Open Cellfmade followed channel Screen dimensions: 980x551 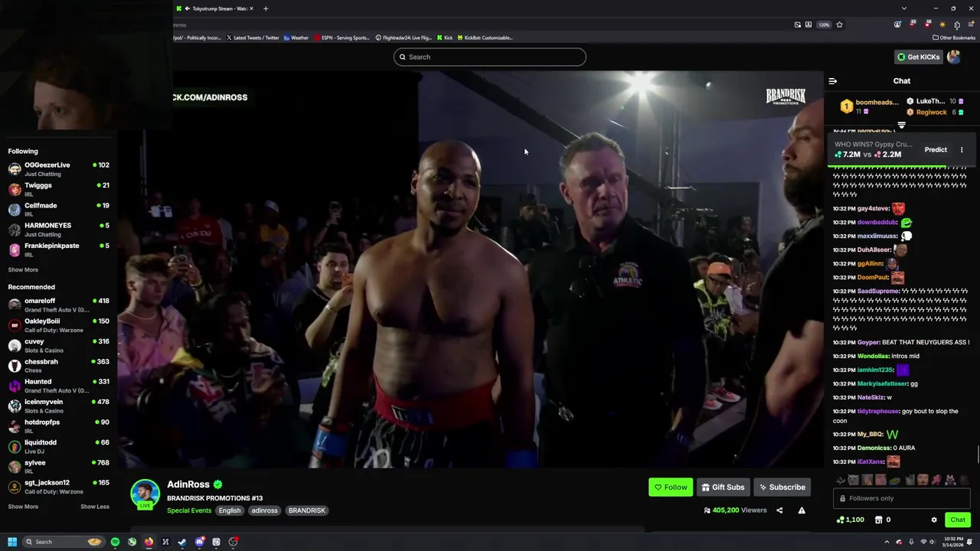tap(58, 209)
